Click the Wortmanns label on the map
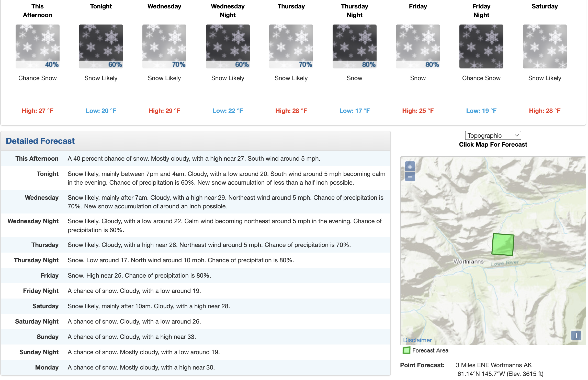 pos(469,262)
